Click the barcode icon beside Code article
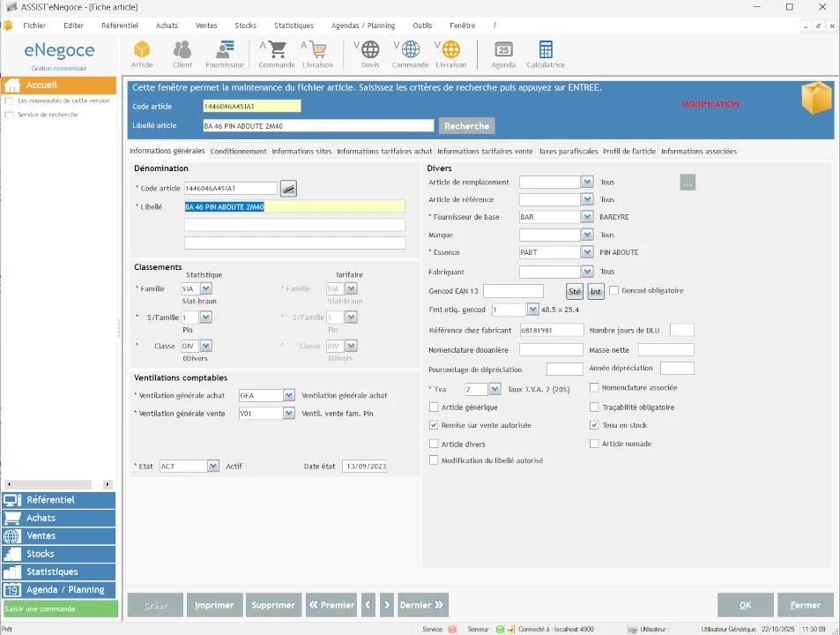The image size is (840, 635). tap(288, 188)
